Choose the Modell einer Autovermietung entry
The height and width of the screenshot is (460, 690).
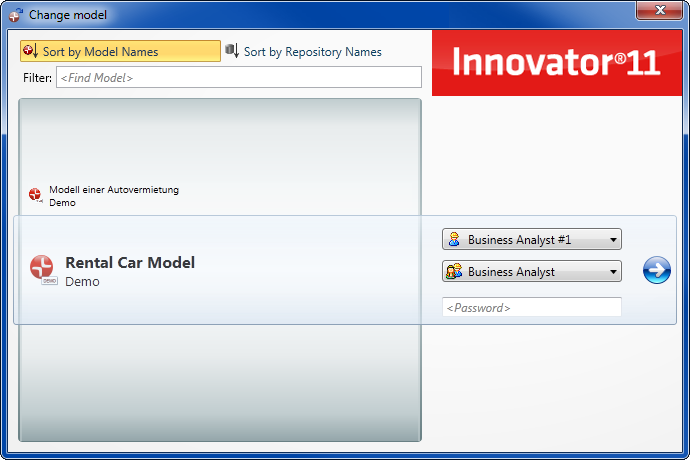pyautogui.click(x=114, y=190)
